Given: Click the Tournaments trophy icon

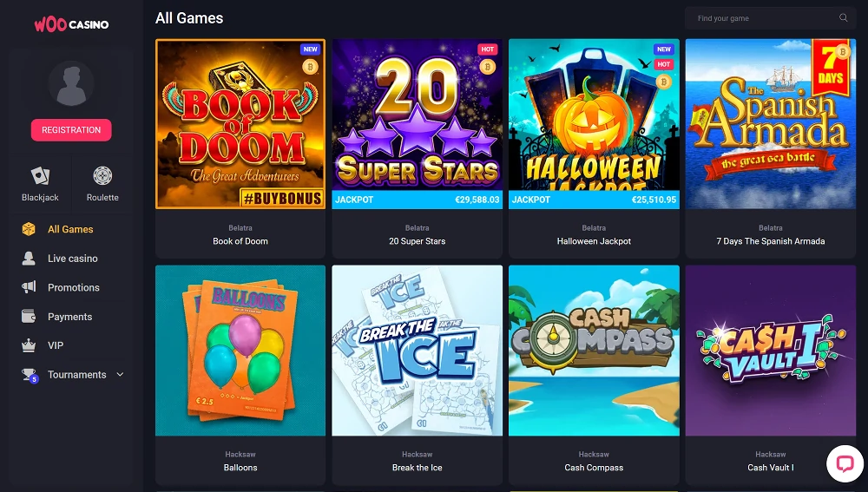Looking at the screenshot, I should 29,375.
